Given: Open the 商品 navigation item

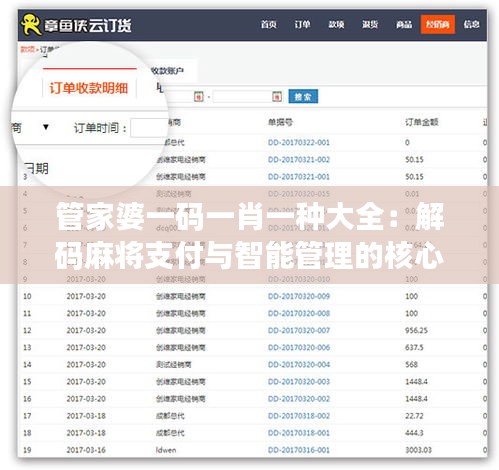Looking at the screenshot, I should (x=404, y=24).
